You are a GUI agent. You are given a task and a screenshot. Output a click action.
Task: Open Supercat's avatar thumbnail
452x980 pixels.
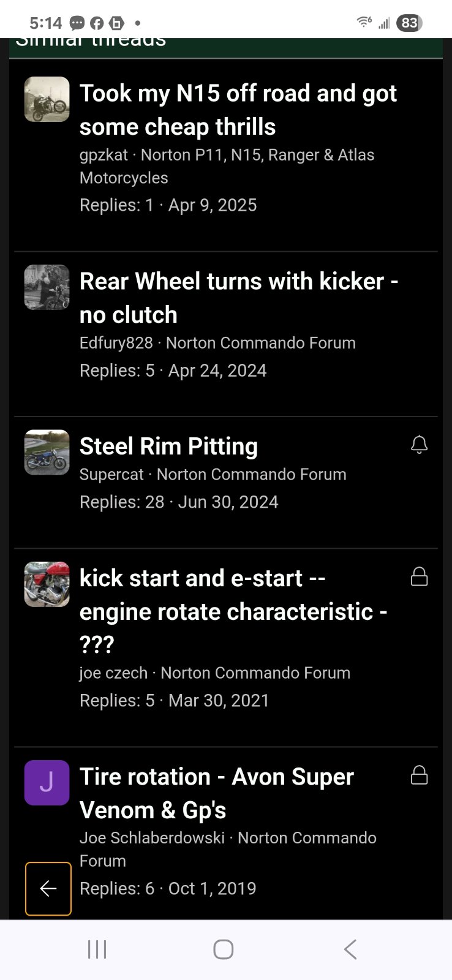pyautogui.click(x=47, y=452)
